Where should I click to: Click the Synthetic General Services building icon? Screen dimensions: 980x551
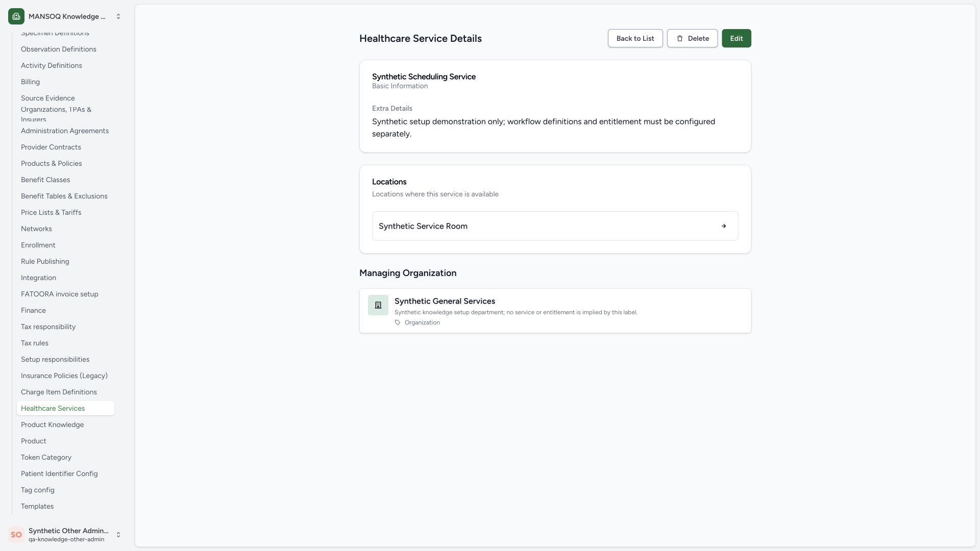378,305
